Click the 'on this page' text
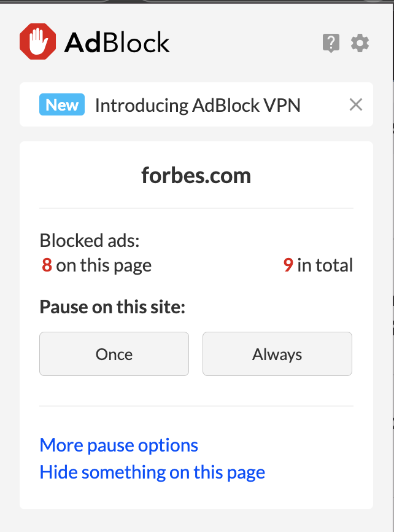Viewport: 394px width, 532px height. tap(104, 265)
